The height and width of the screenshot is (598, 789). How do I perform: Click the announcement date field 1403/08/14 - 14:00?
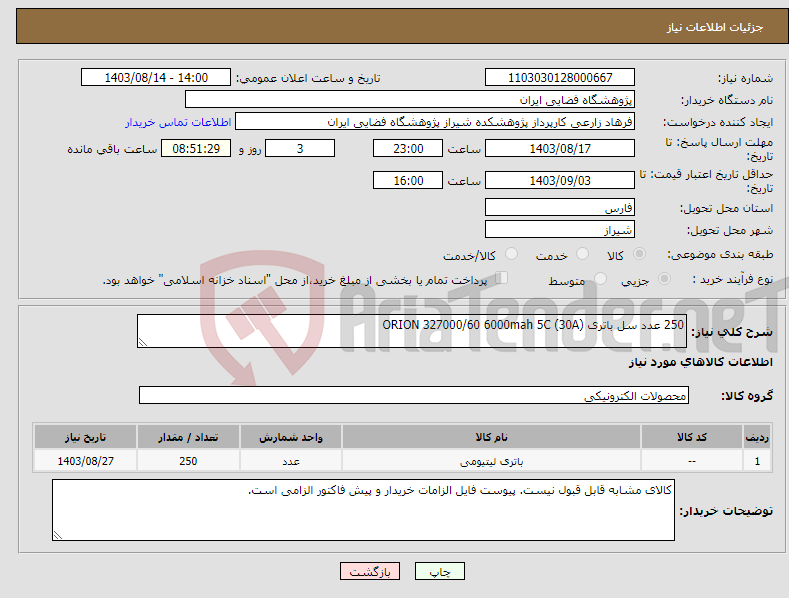[155, 78]
